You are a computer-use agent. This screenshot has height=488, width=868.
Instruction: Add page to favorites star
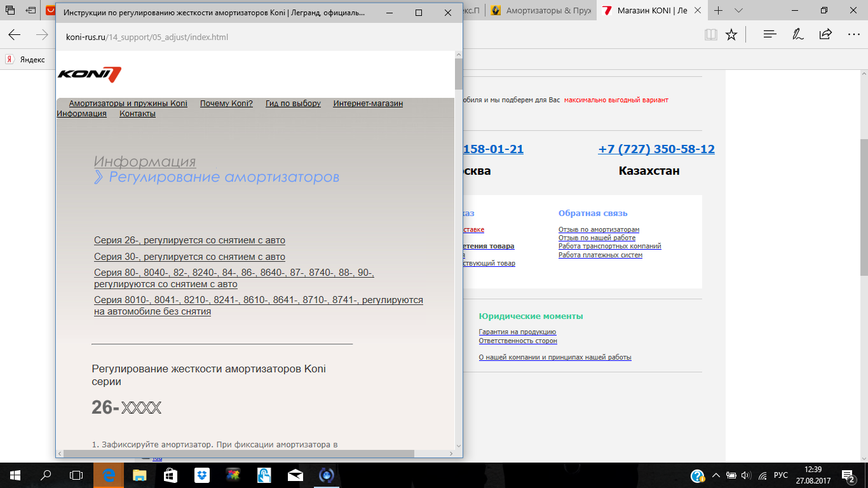click(x=731, y=35)
